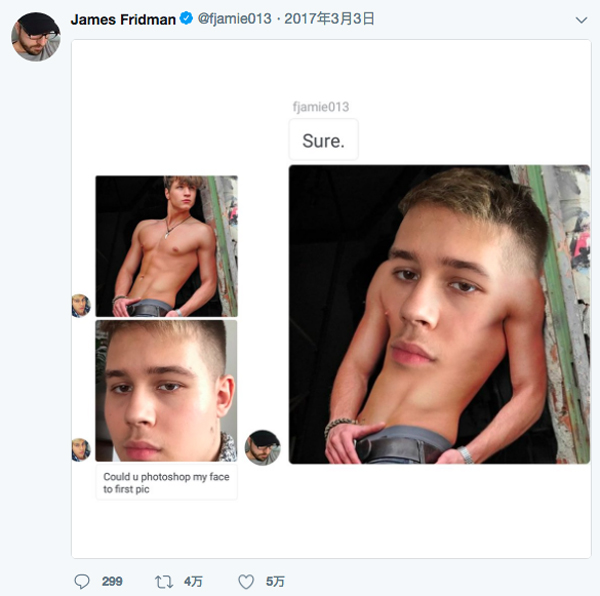The height and width of the screenshot is (596, 600).
Task: Open the tweet date 2017年3月3日
Action: pyautogui.click(x=329, y=19)
